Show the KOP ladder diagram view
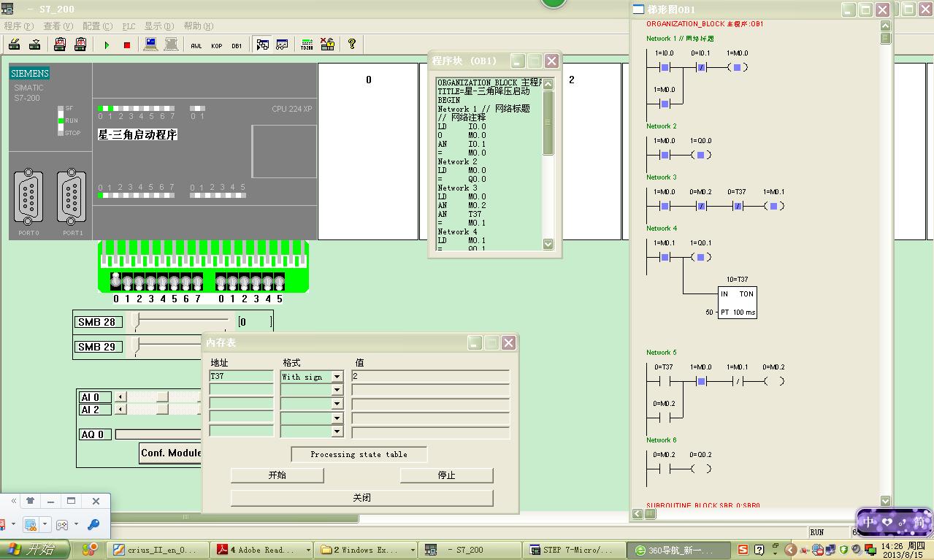This screenshot has width=934, height=560. [x=217, y=45]
